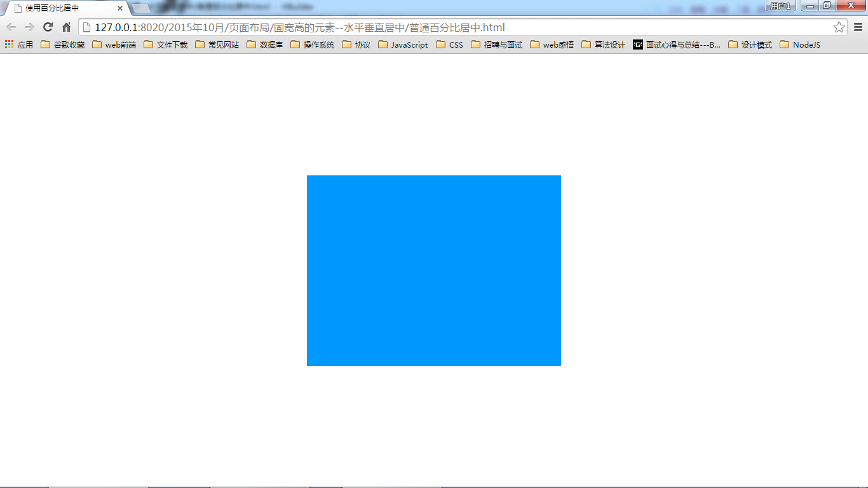Screen dimensions: 868x488
Task: Open the 面试心得与总结 bookmark link
Action: click(677, 45)
